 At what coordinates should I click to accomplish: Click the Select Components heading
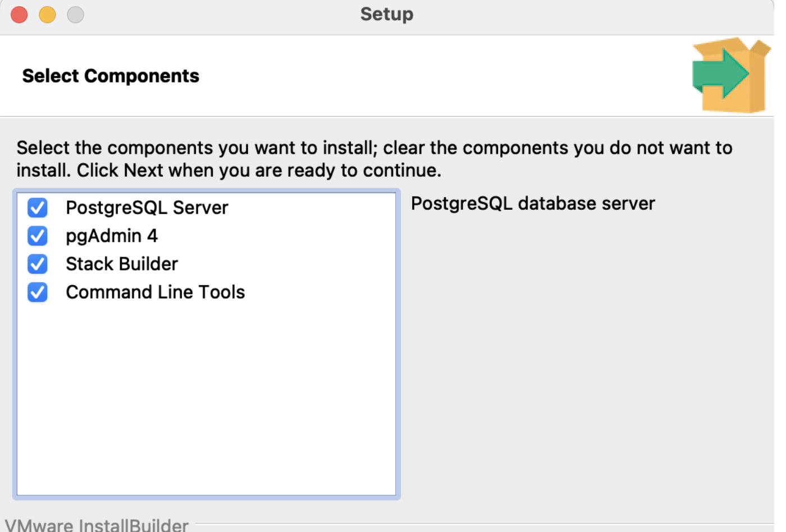[x=111, y=76]
